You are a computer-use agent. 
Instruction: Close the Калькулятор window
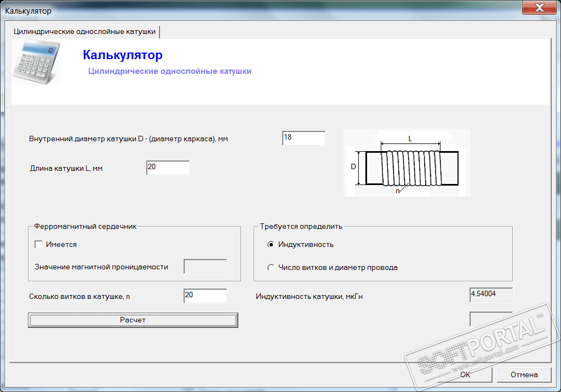539,8
